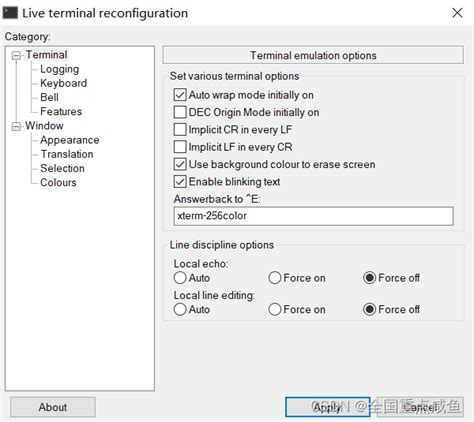Screen dimensions: 474x422
Task: Open the Bell settings category
Action: pos(49,97)
